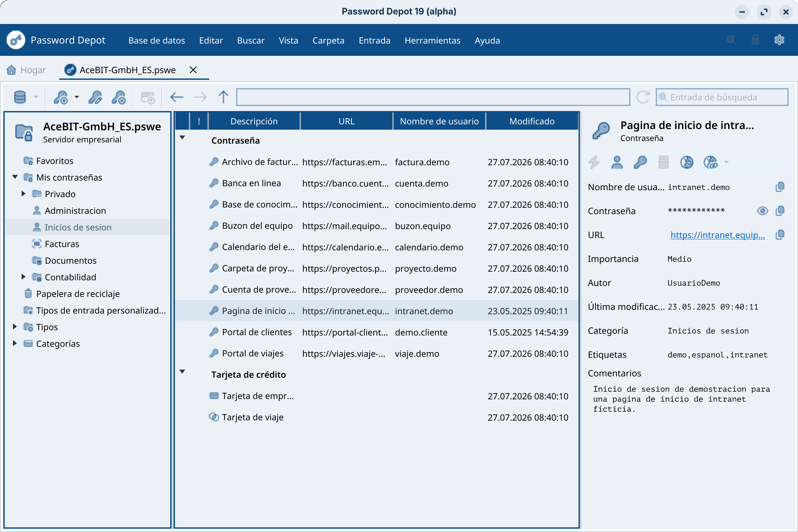The width and height of the screenshot is (798, 532).
Task: Collapse the Mis contraseñas tree node
Action: pyautogui.click(x=15, y=177)
